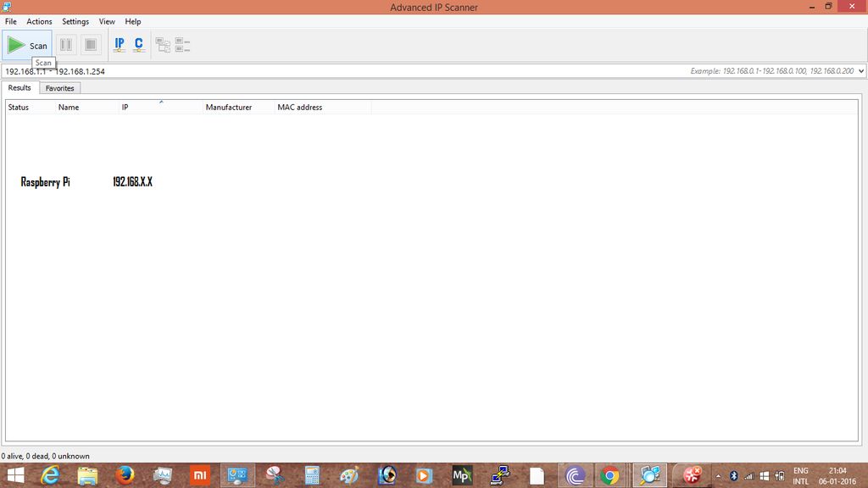Select the Advanced IP Scanner taskbar icon
This screenshot has height=488, width=868.
[649, 475]
